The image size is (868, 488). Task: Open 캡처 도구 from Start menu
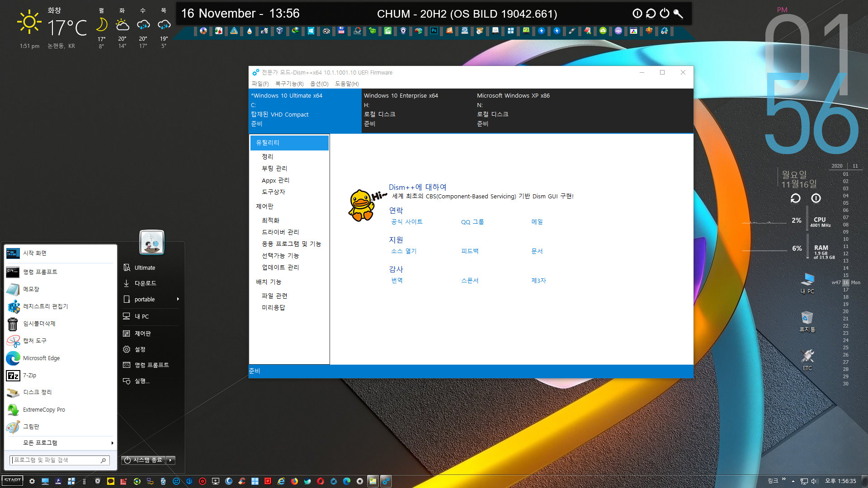(x=59, y=341)
